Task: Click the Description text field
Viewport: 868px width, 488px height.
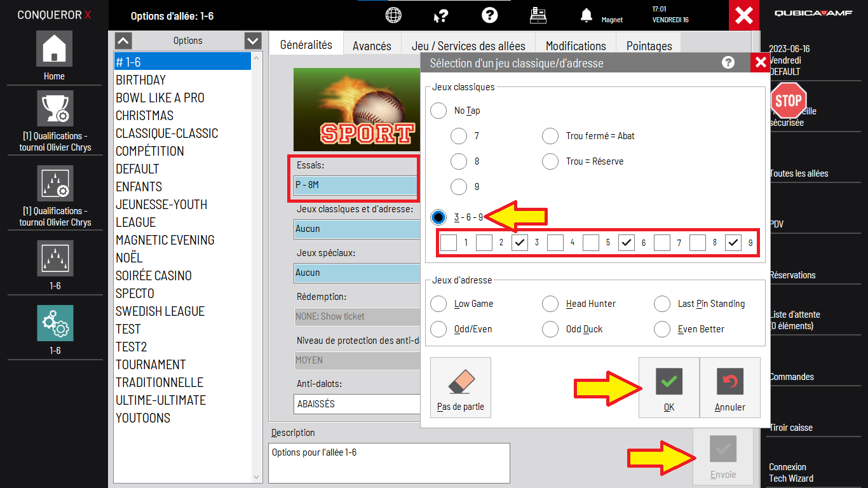Action: tap(389, 463)
